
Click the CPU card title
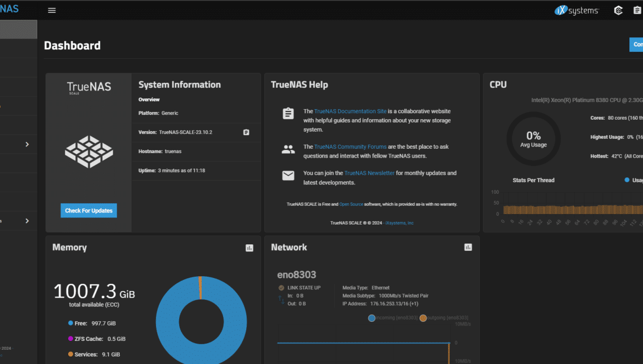coord(498,85)
